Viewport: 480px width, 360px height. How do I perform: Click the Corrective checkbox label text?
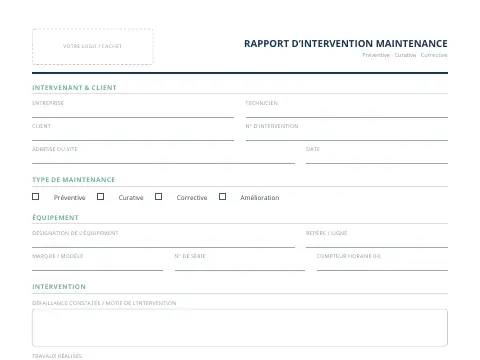pos(192,198)
